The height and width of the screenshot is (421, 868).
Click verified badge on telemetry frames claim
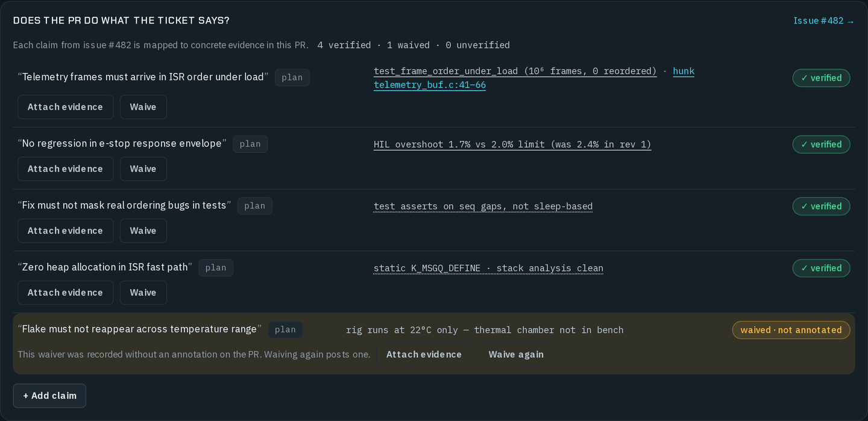821,78
